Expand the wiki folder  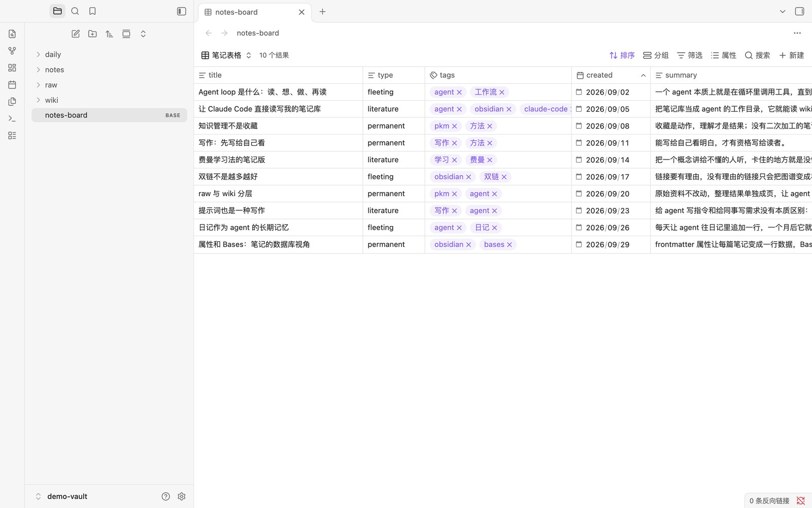tap(109, 100)
